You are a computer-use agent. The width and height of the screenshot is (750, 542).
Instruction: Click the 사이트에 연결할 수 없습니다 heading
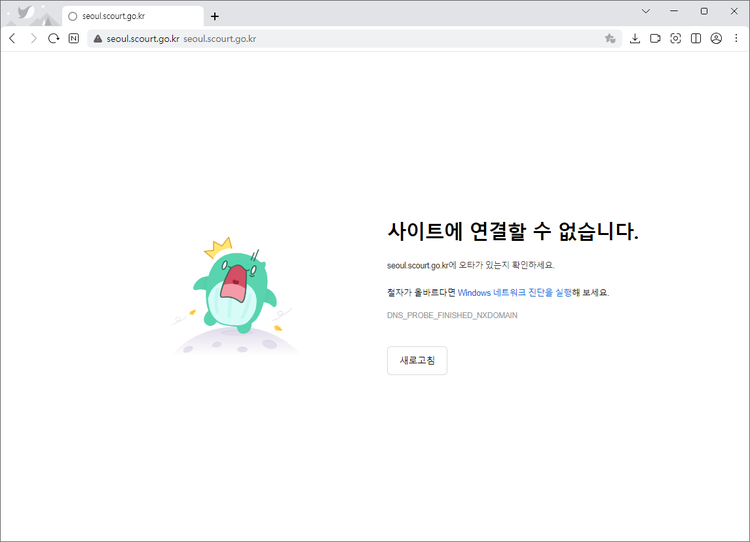click(513, 232)
